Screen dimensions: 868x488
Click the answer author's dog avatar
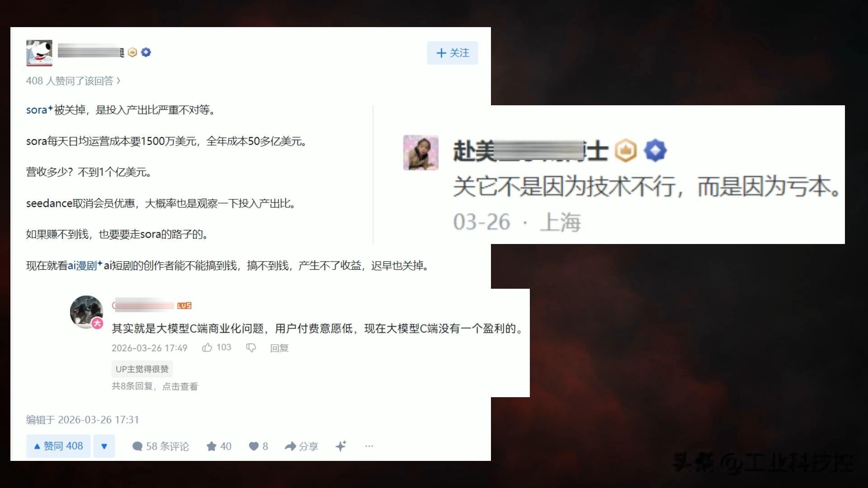39,53
